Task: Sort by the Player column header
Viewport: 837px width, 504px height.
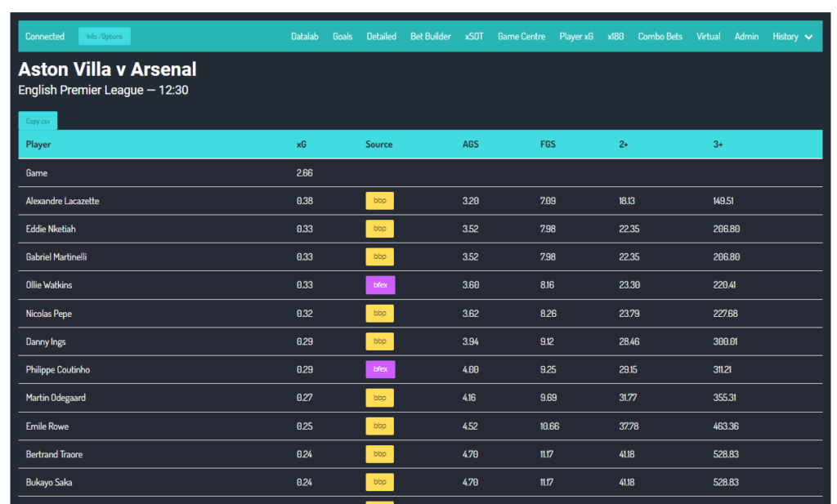Action: (x=38, y=145)
